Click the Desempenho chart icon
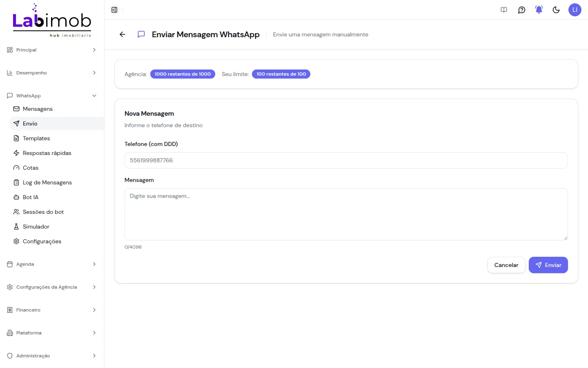 point(10,73)
